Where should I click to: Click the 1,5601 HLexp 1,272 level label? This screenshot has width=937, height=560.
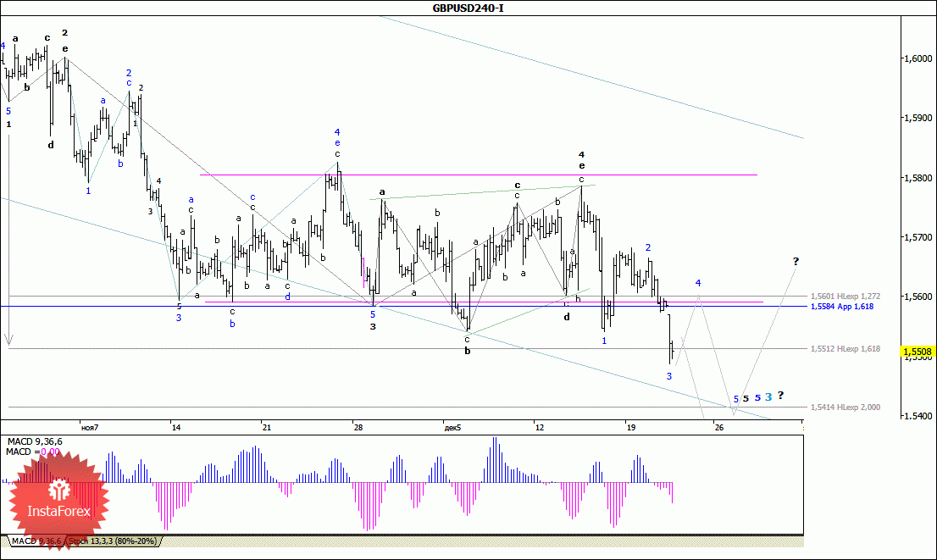pyautogui.click(x=846, y=297)
